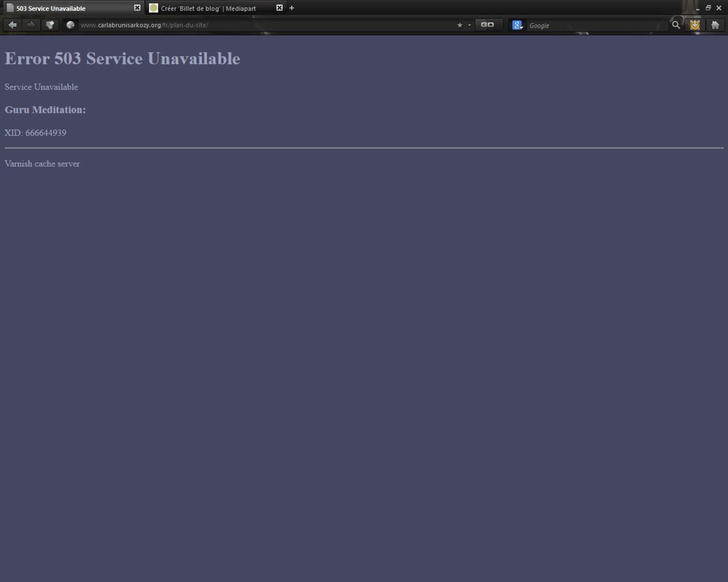
Task: Go to the home page icon
Action: pos(715,25)
